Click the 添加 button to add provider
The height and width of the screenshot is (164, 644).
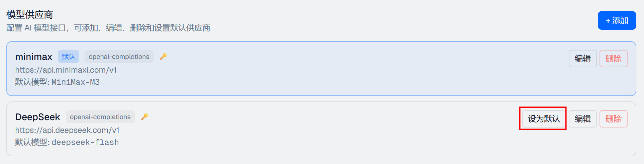point(617,20)
